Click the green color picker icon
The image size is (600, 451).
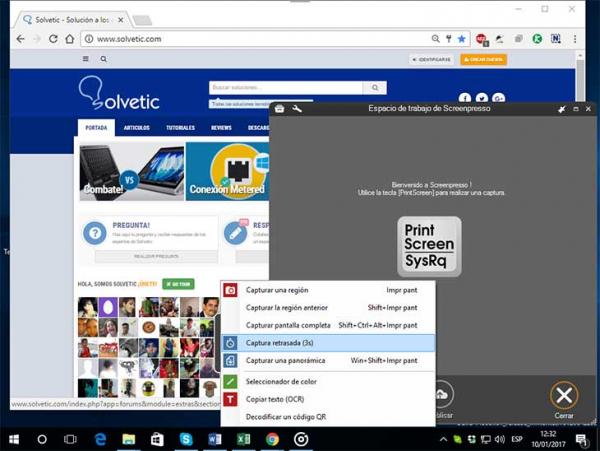[230, 382]
